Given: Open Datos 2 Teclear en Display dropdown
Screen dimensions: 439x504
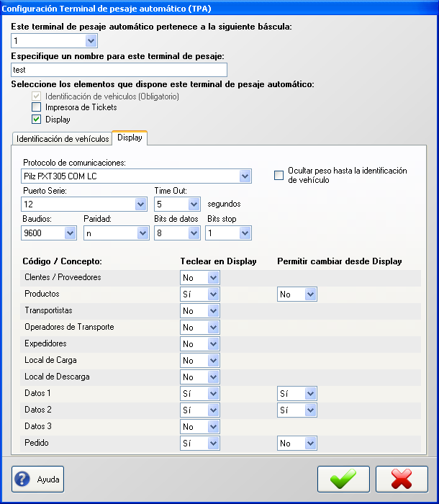Looking at the screenshot, I should (200, 410).
